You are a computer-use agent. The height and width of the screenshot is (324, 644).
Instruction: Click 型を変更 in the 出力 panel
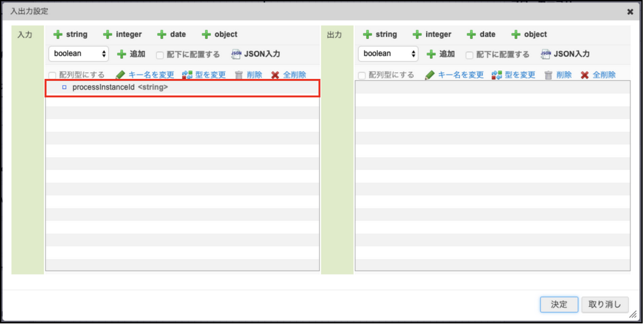point(514,74)
